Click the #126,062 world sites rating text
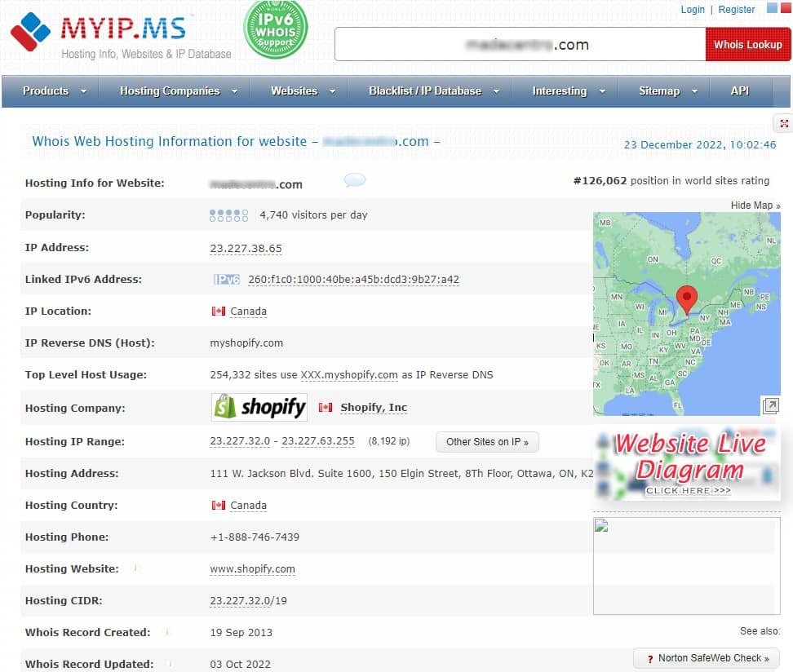The image size is (793, 672). coord(671,181)
